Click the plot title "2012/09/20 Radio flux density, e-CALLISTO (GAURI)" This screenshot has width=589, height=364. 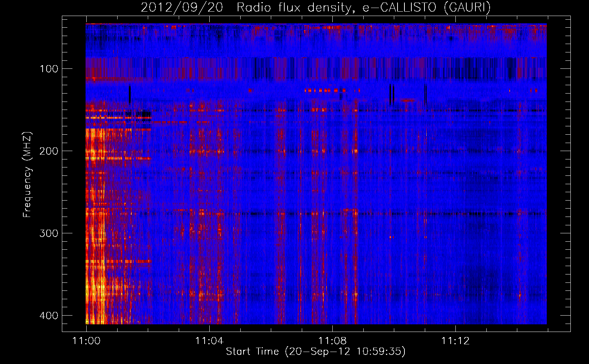[x=316, y=7]
